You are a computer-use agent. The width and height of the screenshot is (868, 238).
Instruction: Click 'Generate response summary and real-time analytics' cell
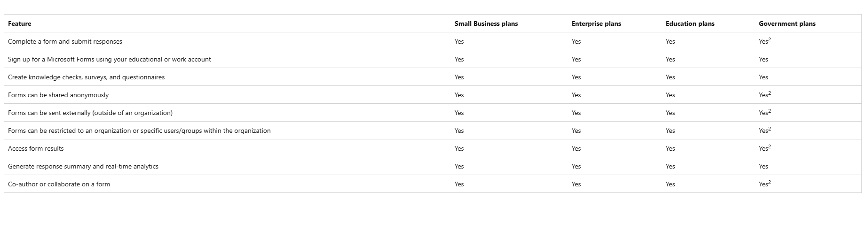(x=83, y=166)
